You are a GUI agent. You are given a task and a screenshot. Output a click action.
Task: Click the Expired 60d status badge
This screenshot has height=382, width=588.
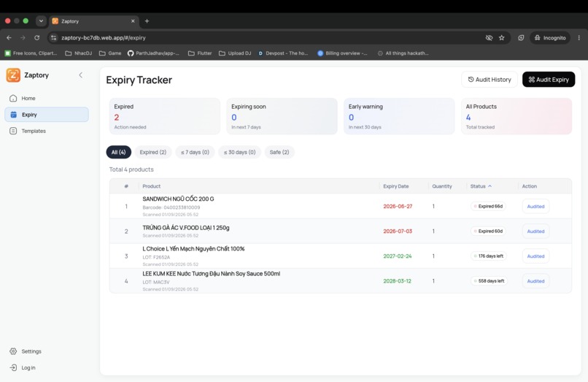(x=488, y=231)
